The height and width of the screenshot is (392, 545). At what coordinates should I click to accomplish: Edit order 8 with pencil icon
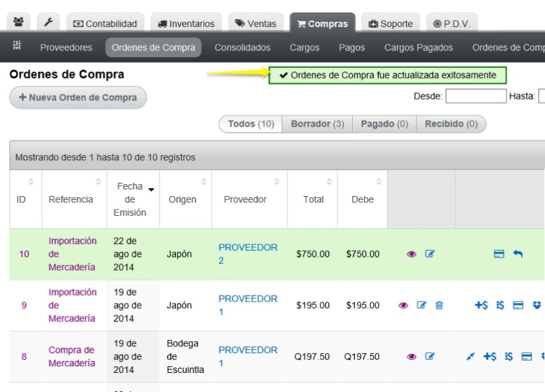click(429, 356)
